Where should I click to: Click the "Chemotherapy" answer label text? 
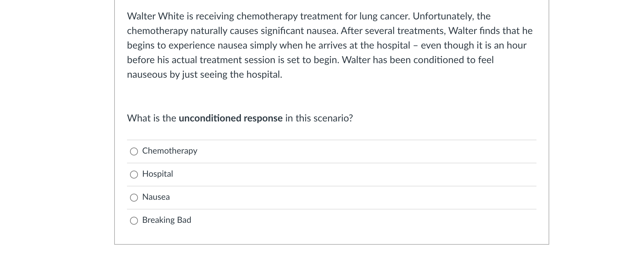pyautogui.click(x=170, y=151)
